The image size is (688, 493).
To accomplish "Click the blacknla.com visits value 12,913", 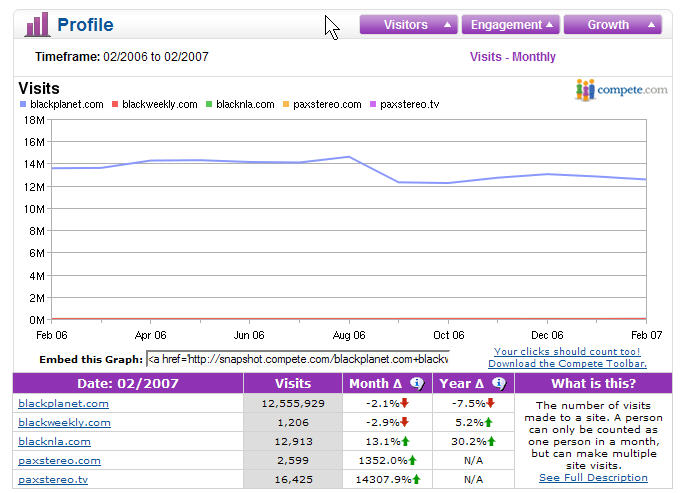I will click(x=293, y=442).
